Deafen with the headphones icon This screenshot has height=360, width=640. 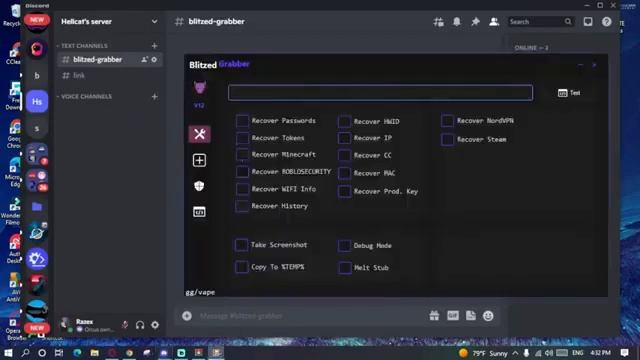pos(140,325)
